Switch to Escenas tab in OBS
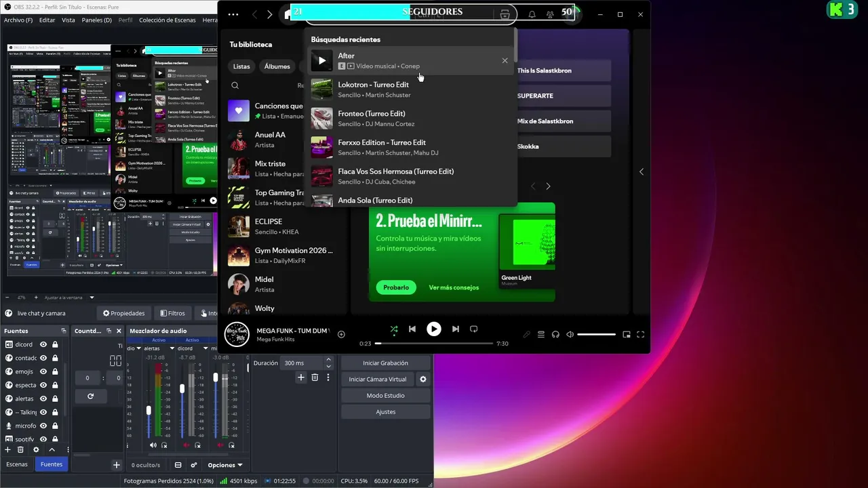Viewport: 868px width, 488px height. click(x=17, y=464)
